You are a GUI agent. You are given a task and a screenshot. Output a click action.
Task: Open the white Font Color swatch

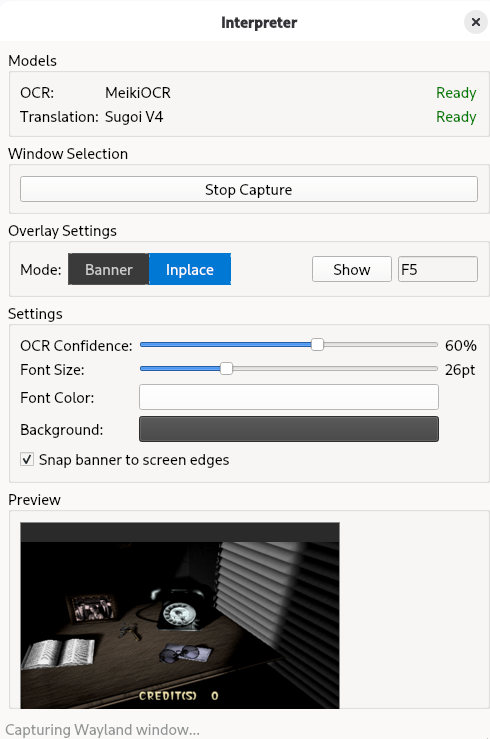coord(289,397)
